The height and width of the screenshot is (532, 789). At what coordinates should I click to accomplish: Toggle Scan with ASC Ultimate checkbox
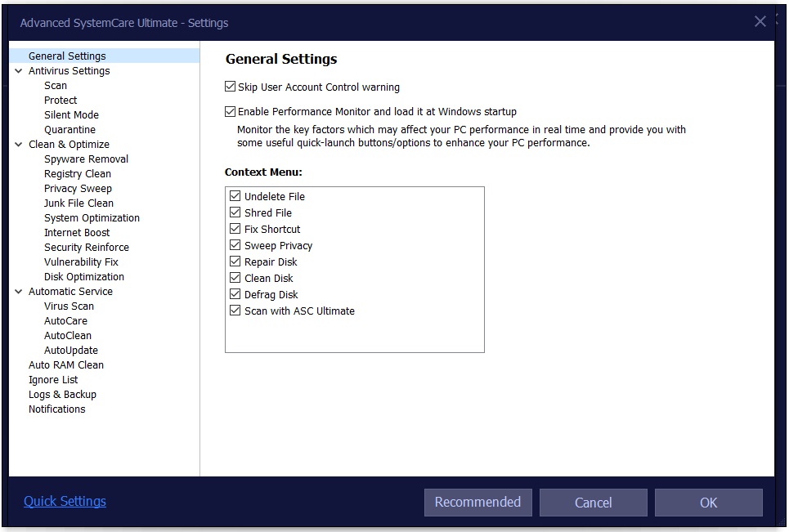click(x=235, y=311)
